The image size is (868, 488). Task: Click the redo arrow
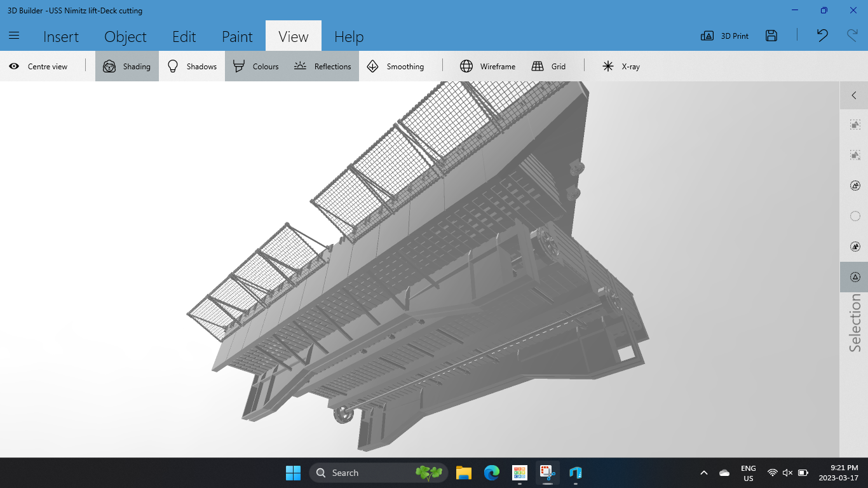pos(852,36)
